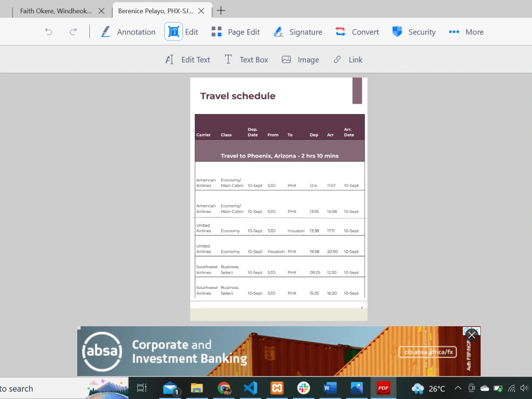Screen dimensions: 532x399
Task: Open the Wi-Fi network tray icon
Action: 512,388
